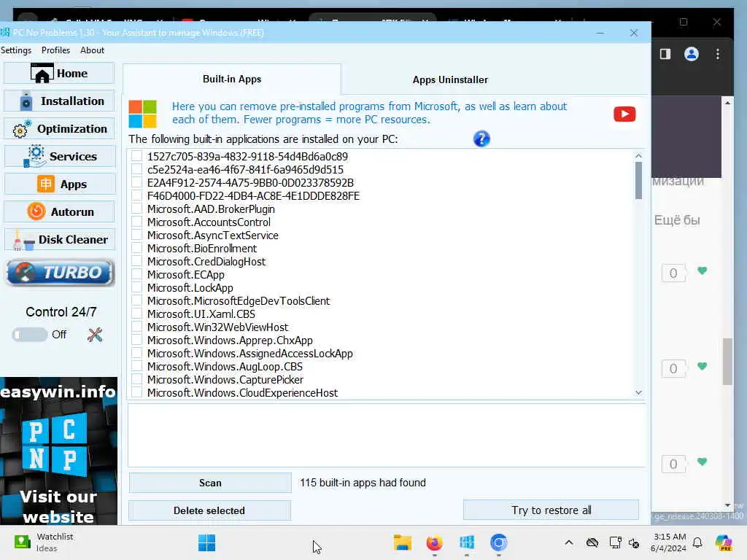The image size is (747, 560).
Task: Activate the TURBO mode button
Action: tap(60, 273)
